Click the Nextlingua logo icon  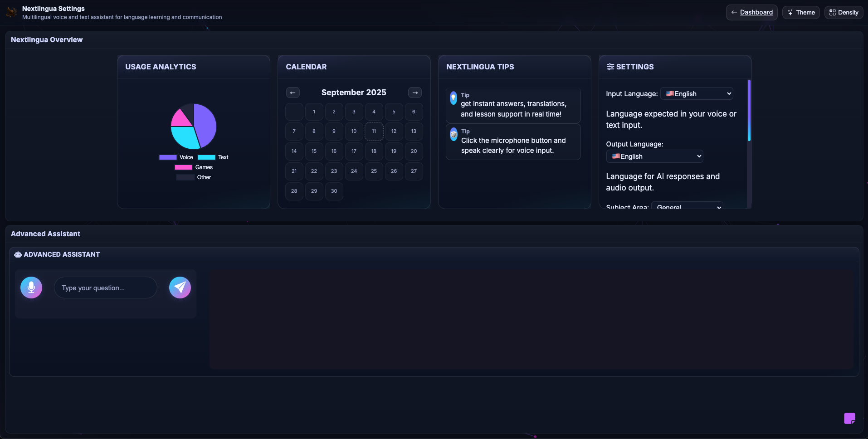[x=11, y=12]
